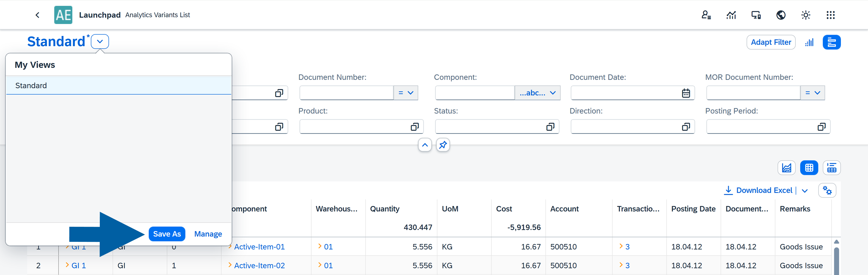Switch to chart view icon
Viewport: 868px width, 275px height.
coord(786,168)
